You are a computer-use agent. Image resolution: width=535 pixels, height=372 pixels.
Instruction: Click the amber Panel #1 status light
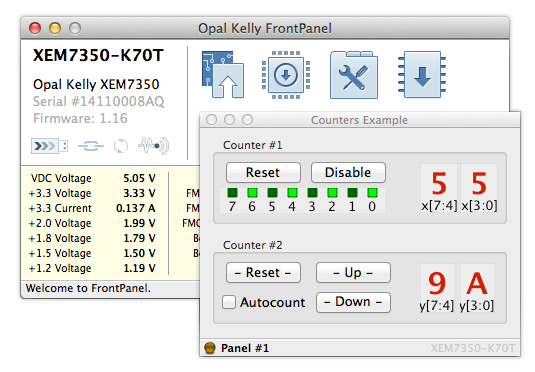click(209, 348)
